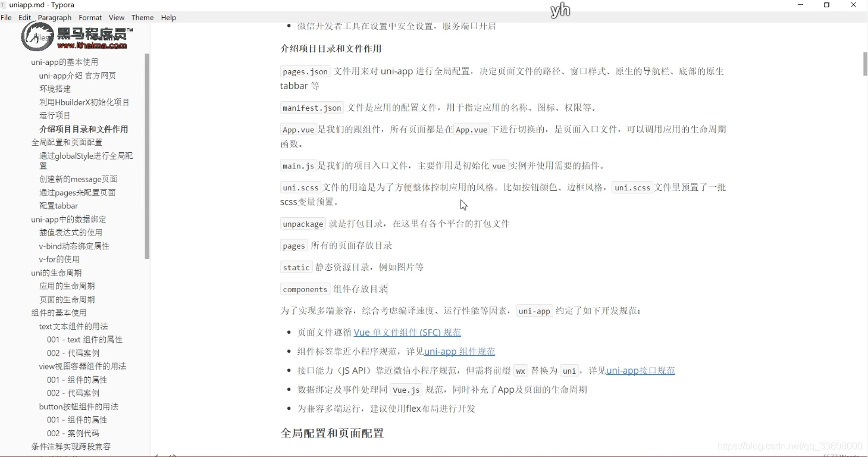
Task: Click the heading 全局配置和页面配置 in document
Action: tap(332, 433)
